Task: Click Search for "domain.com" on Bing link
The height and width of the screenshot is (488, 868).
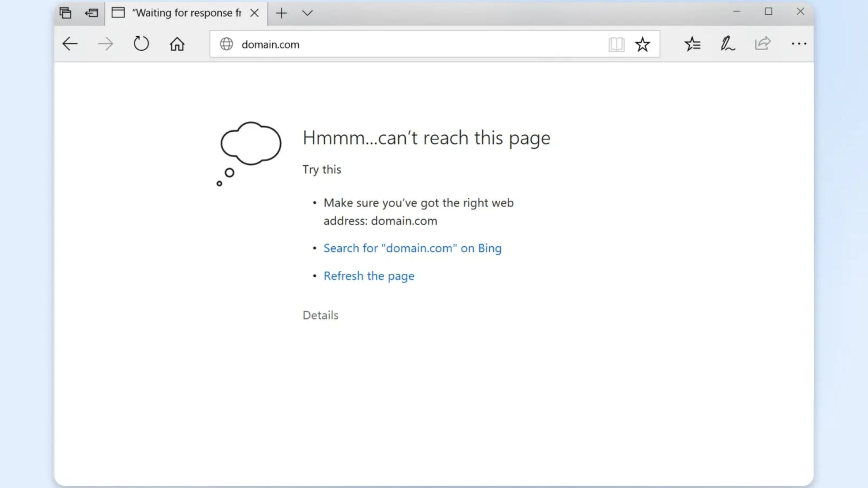Action: [x=412, y=248]
